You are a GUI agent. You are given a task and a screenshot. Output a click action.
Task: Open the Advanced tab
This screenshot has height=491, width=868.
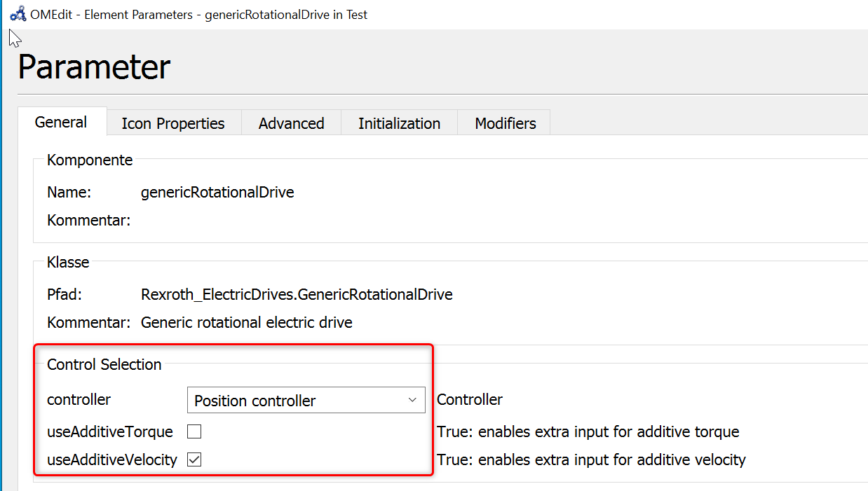[x=290, y=123]
